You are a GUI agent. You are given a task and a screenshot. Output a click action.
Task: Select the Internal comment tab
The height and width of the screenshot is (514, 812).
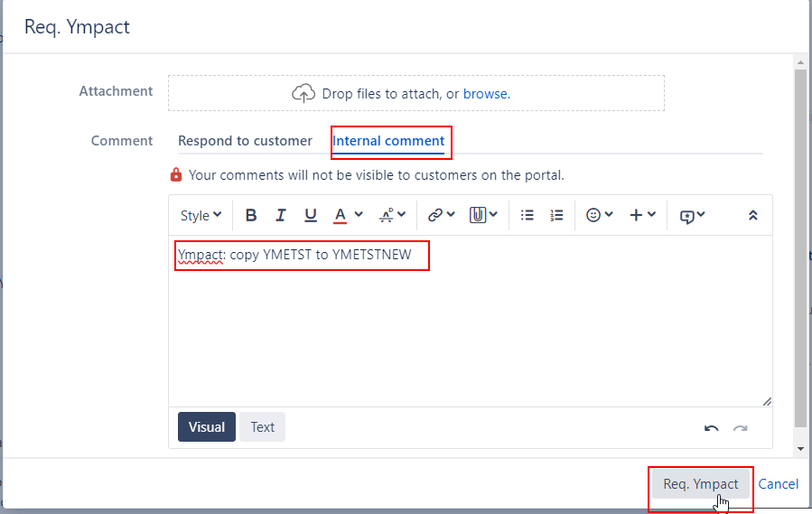coord(388,141)
